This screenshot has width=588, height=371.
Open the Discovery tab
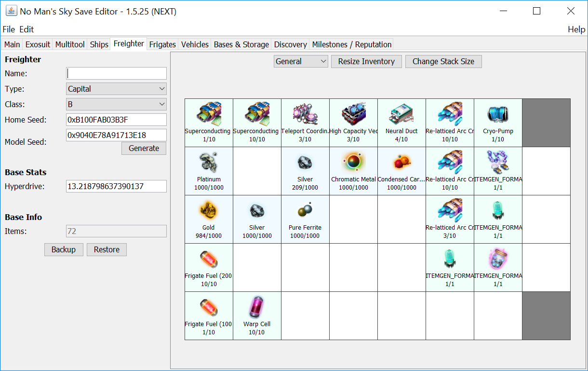pyautogui.click(x=290, y=44)
